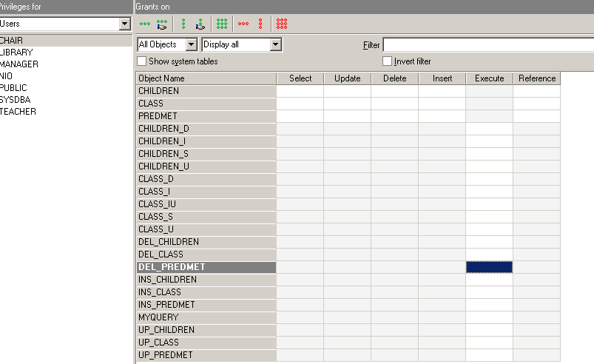Select the INS_CHILDREN object row

point(206,280)
